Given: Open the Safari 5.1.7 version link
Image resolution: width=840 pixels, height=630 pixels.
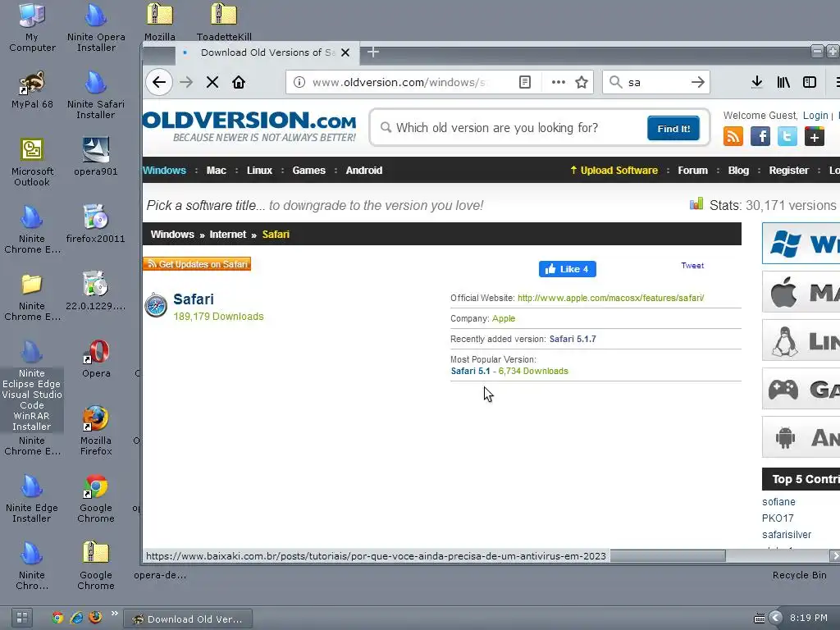Looking at the screenshot, I should point(573,339).
